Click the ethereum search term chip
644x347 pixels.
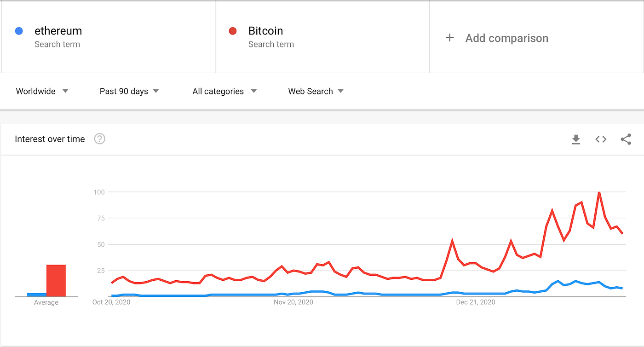click(58, 30)
